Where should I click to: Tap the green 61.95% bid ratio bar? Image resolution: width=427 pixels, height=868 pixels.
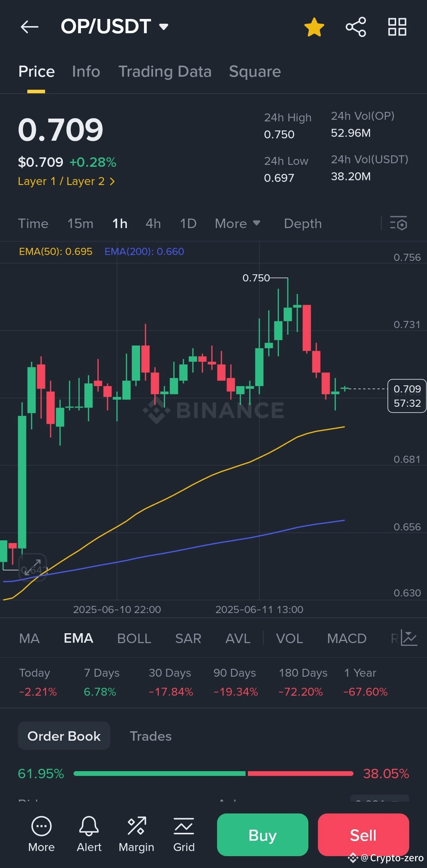pyautogui.click(x=159, y=774)
